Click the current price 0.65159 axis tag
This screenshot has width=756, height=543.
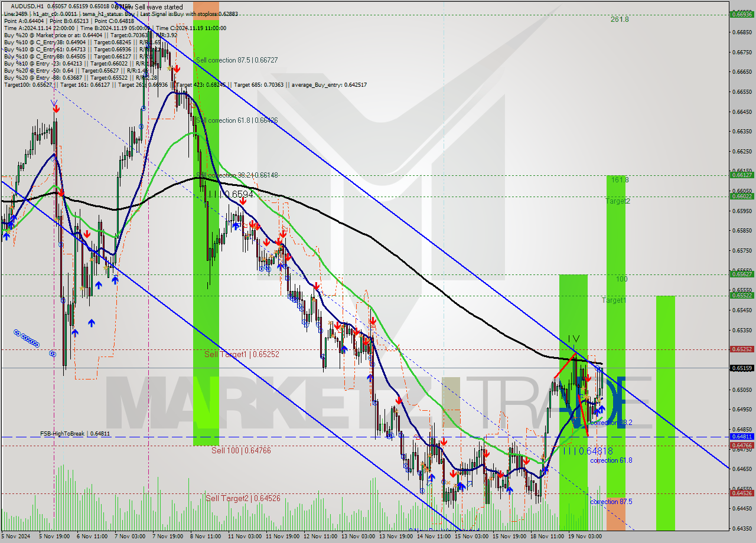pos(742,368)
